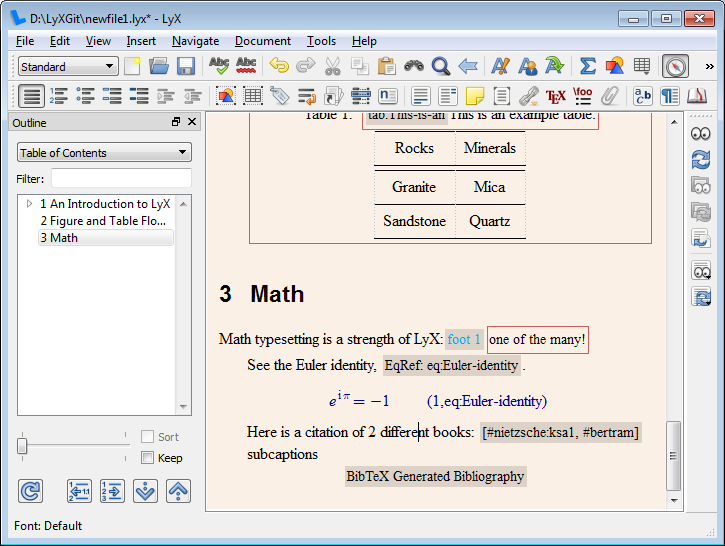Attach a child document using the paperclip icon
This screenshot has height=546, width=725.
[609, 96]
